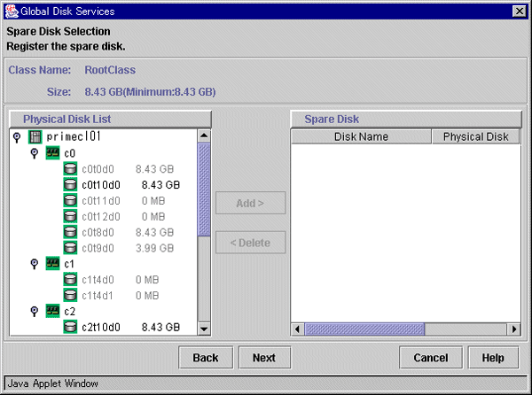Image resolution: width=532 pixels, height=395 pixels.
Task: Click the Add > button
Action: (250, 203)
